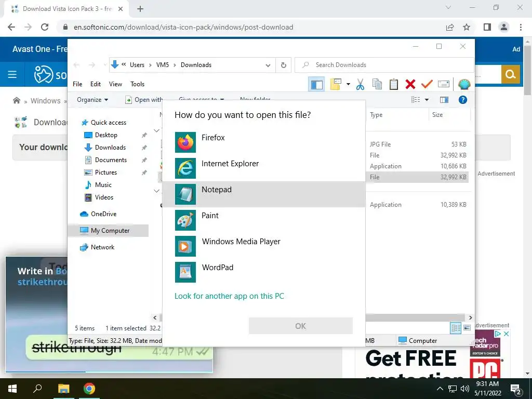
Task: Open Chrome from the taskbar
Action: tap(89, 389)
